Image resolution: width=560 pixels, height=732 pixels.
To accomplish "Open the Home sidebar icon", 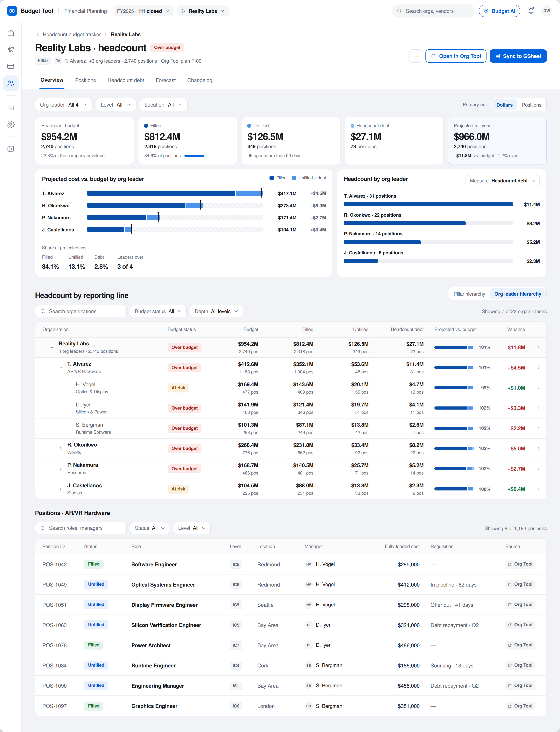I will pyautogui.click(x=11, y=33).
